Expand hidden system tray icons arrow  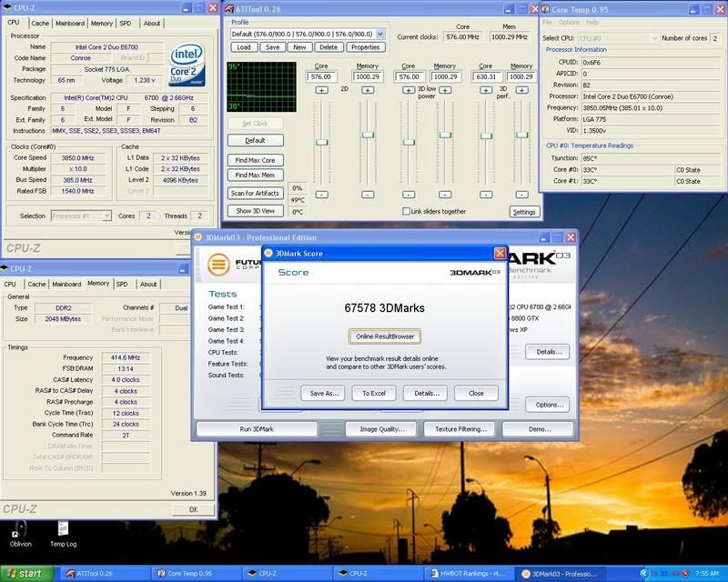click(x=643, y=574)
